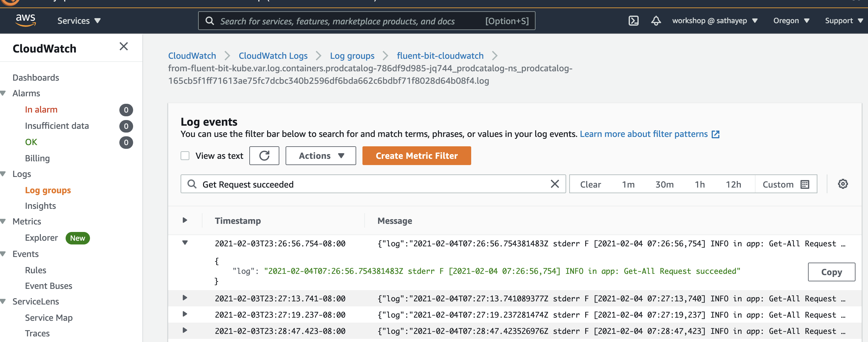868x342 pixels.
Task: Collapse the 23:26:56.754 log event row
Action: click(x=185, y=243)
